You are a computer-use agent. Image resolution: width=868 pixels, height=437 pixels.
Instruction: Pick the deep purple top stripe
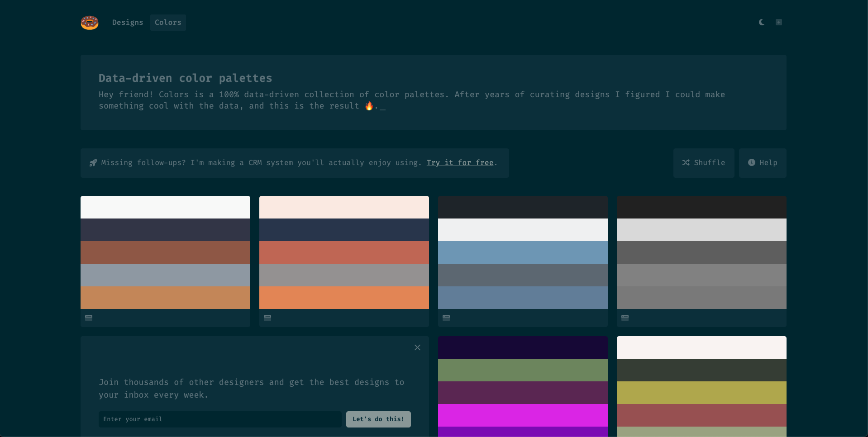click(523, 347)
